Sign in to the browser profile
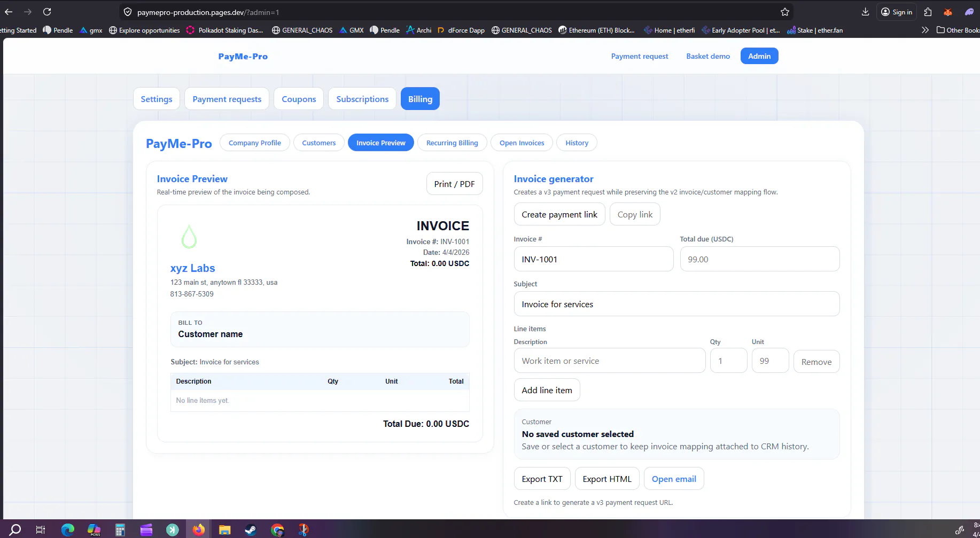 coord(897,12)
